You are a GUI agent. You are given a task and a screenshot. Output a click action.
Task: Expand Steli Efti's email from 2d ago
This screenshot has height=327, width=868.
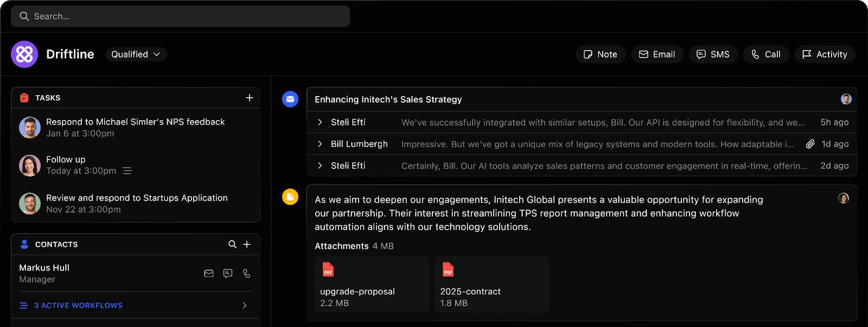320,166
